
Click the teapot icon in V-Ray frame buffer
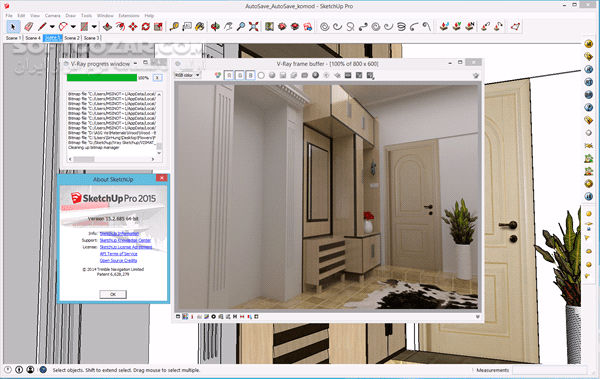(x=476, y=75)
